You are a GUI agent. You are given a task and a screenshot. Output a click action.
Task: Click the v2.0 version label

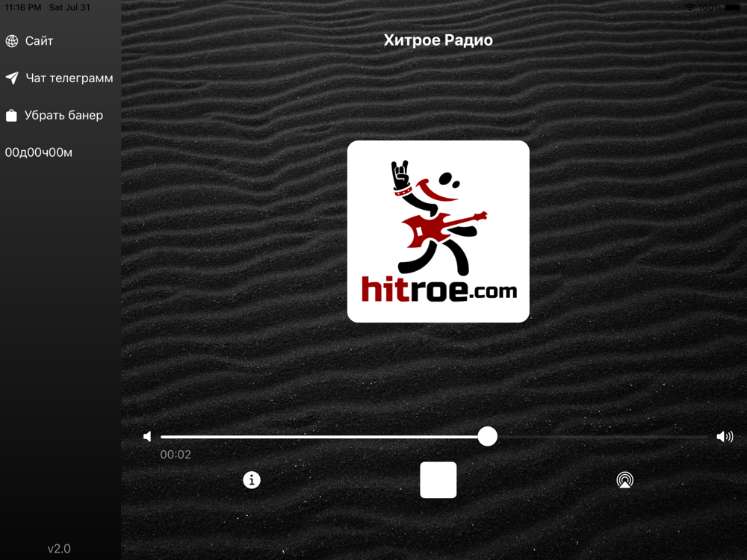59,549
